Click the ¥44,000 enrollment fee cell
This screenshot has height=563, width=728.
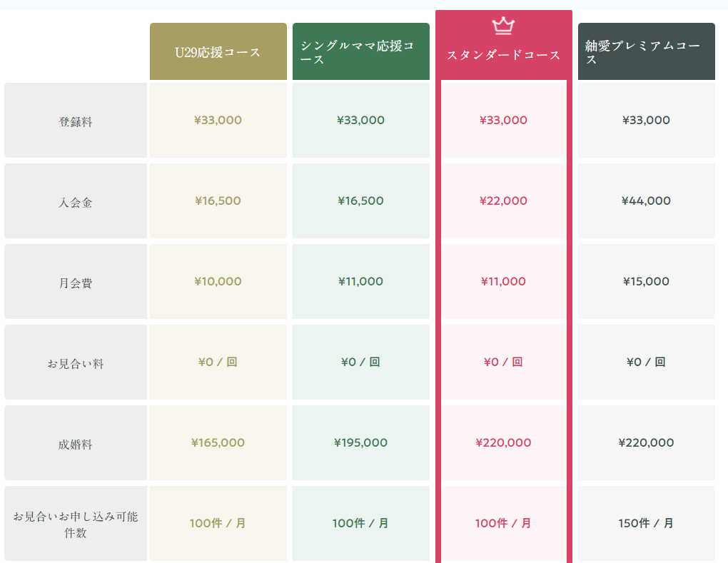point(646,201)
